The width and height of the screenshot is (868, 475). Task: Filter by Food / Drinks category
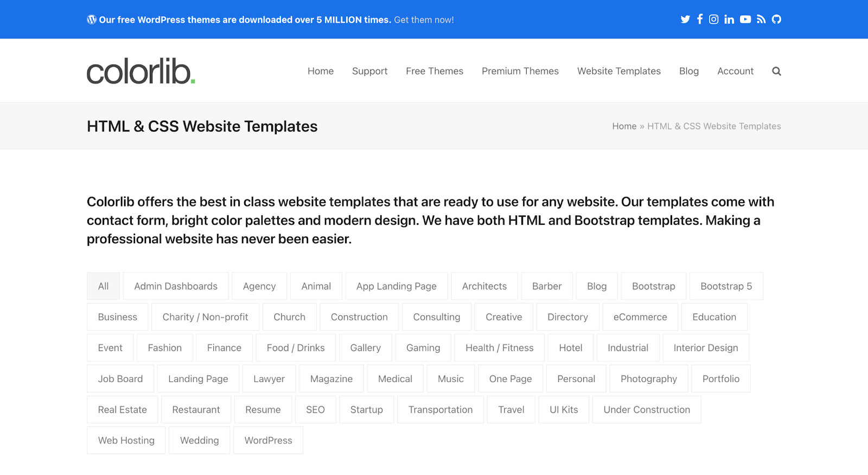click(x=296, y=348)
